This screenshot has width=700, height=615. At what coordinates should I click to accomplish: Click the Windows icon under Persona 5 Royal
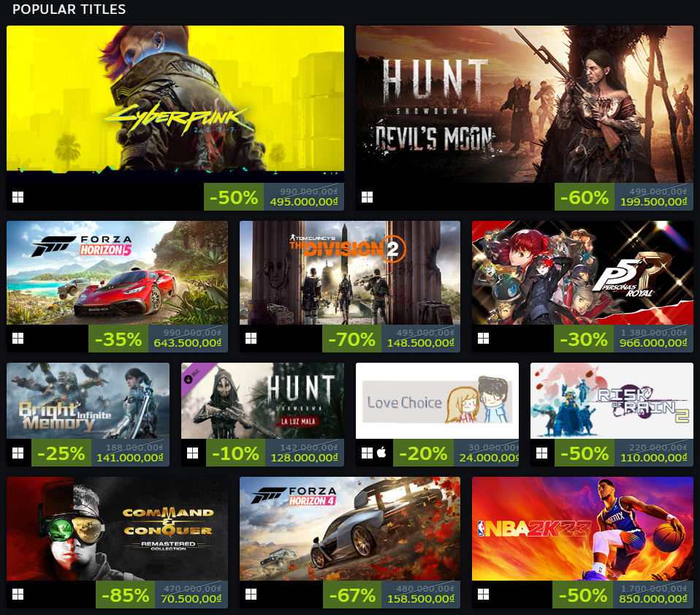click(483, 339)
